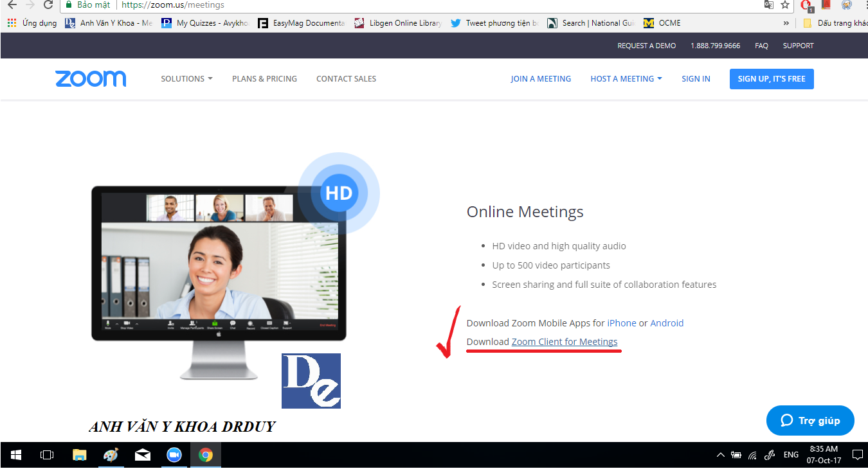Open Anh Văn Y Khoa bookmark

109,23
